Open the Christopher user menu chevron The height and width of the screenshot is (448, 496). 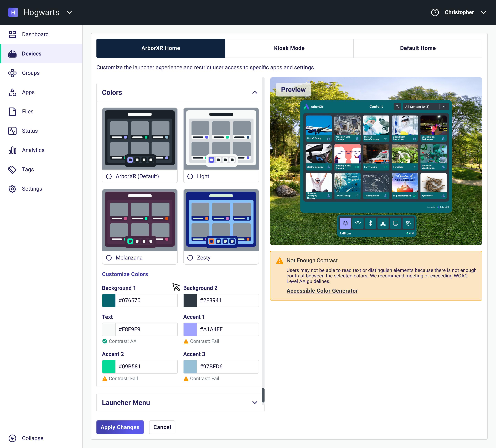coord(483,12)
